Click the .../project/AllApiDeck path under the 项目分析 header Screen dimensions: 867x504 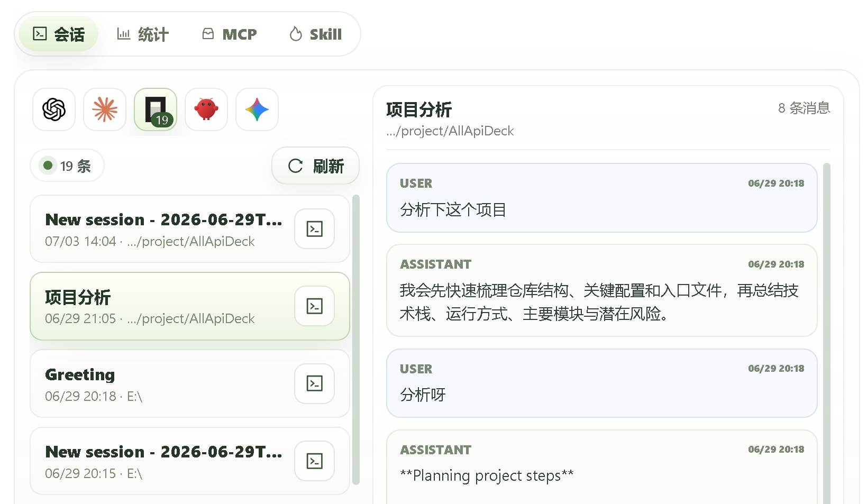click(450, 131)
